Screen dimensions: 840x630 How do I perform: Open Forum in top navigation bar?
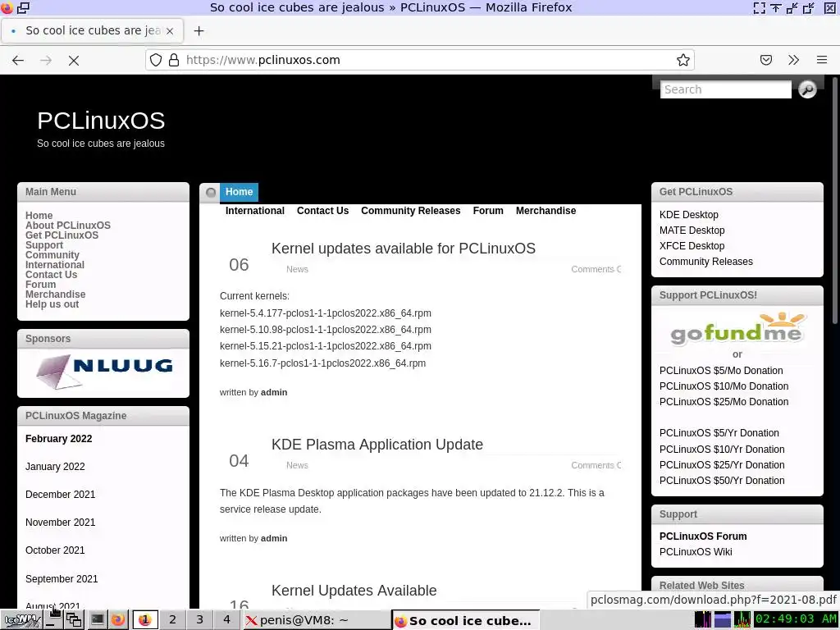[x=488, y=211]
